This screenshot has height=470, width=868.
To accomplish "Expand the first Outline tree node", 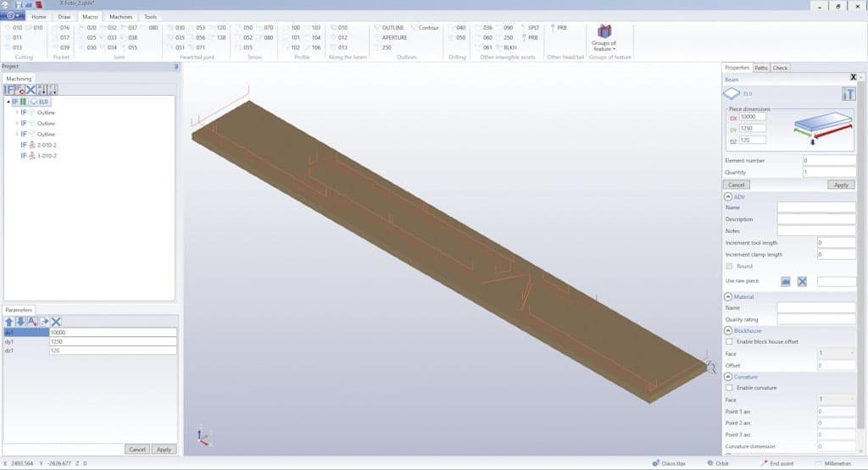I will pyautogui.click(x=17, y=113).
